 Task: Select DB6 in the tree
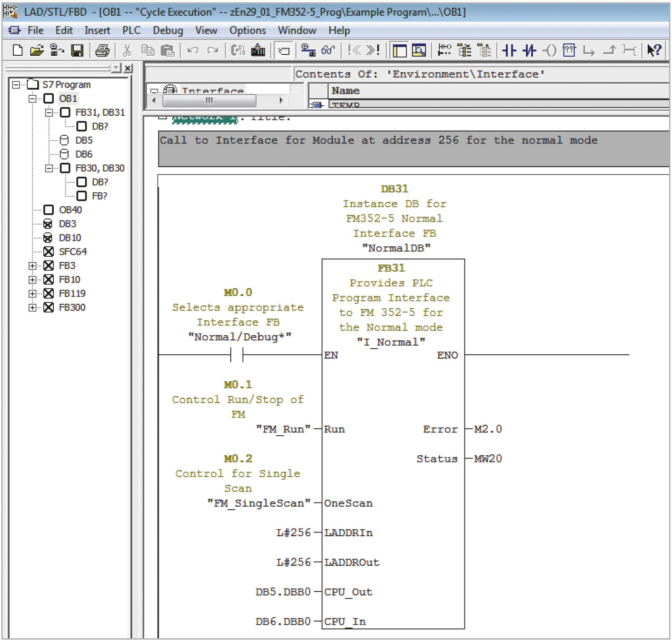[84, 154]
